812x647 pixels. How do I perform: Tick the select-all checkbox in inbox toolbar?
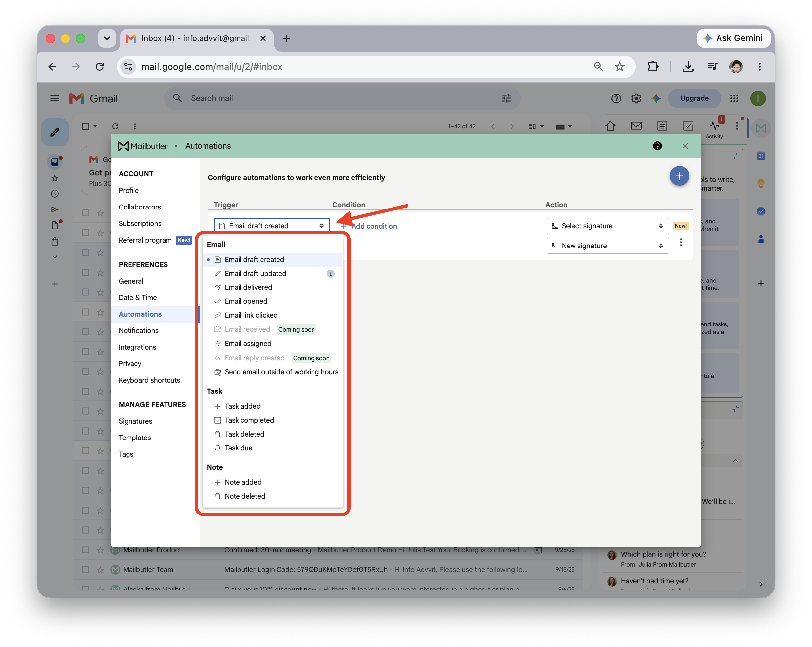pos(86,126)
